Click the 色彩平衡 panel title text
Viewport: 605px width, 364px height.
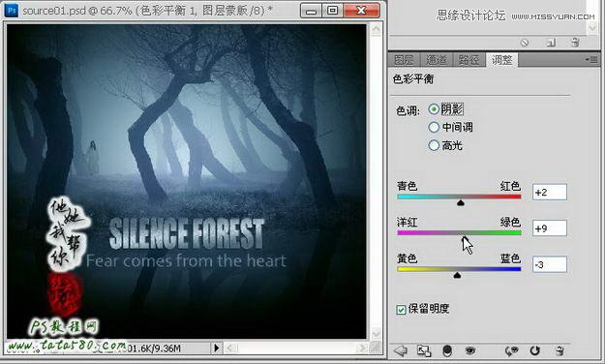tap(413, 79)
